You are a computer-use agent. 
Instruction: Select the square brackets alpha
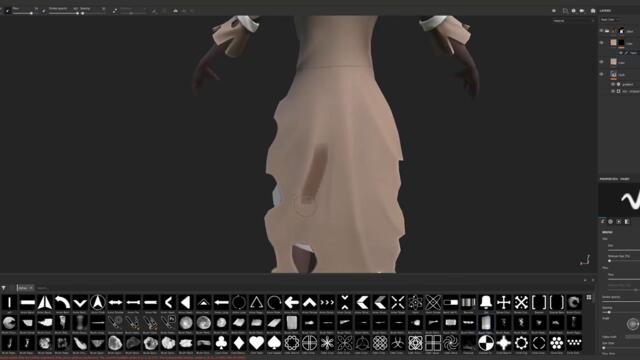click(539, 302)
